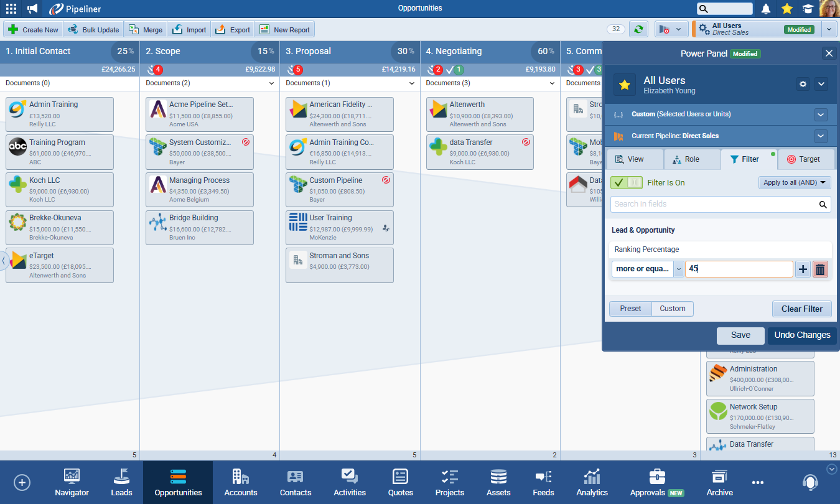Select the Preset filter mode
840x504 pixels.
click(630, 309)
